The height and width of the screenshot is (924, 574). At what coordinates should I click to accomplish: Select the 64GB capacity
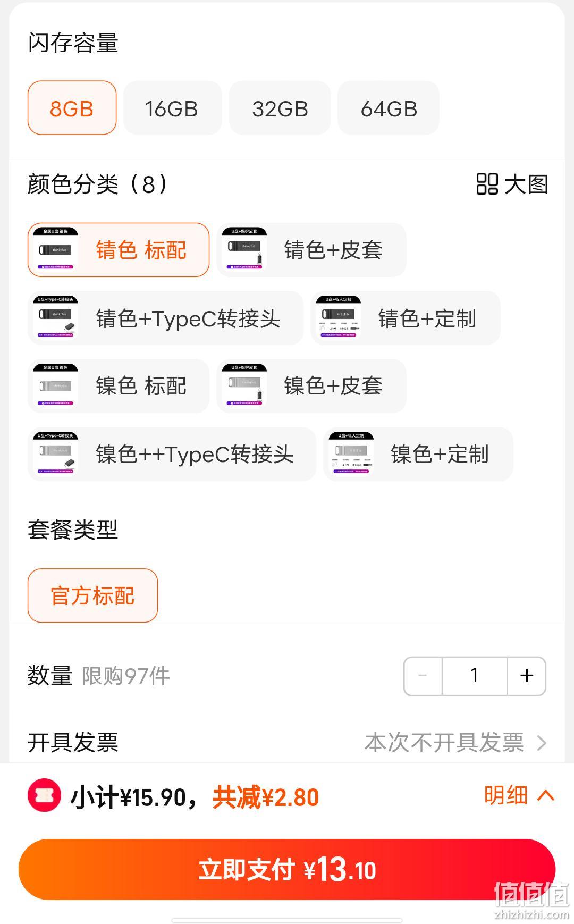click(x=389, y=108)
